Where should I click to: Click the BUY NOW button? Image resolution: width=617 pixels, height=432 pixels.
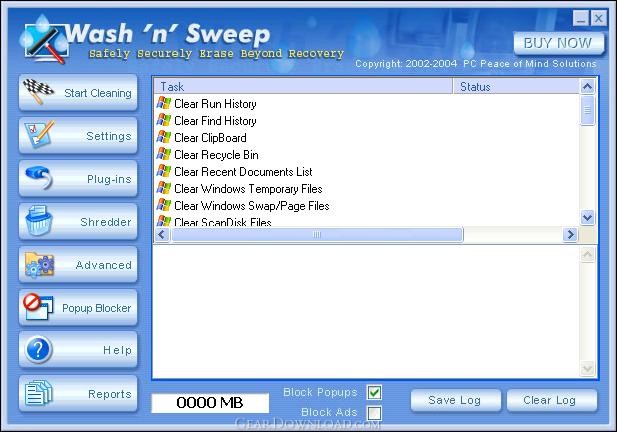pos(558,43)
